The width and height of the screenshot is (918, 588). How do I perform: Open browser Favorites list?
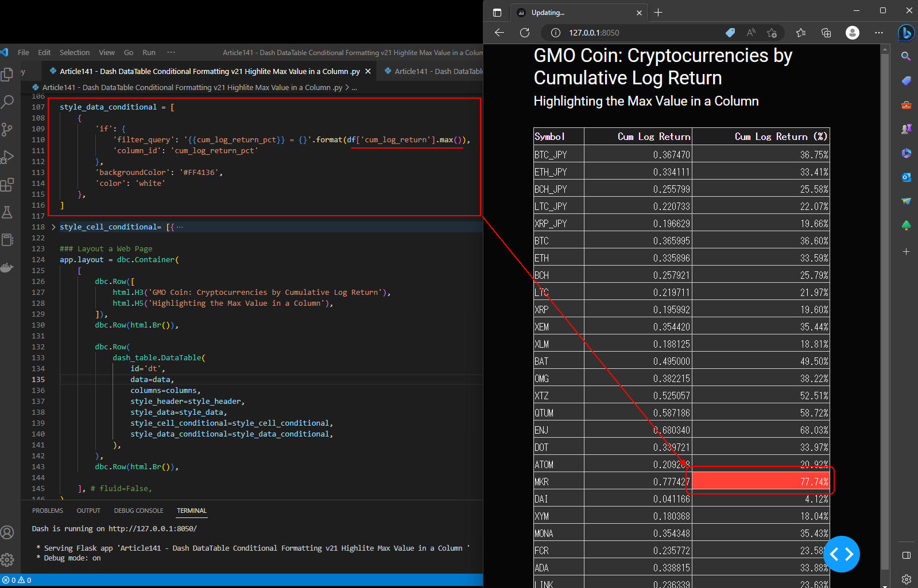point(801,33)
